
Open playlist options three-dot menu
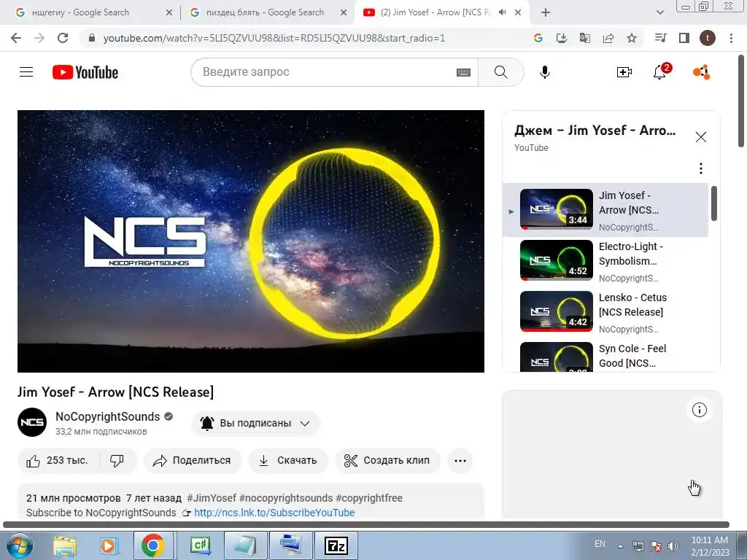tap(700, 168)
